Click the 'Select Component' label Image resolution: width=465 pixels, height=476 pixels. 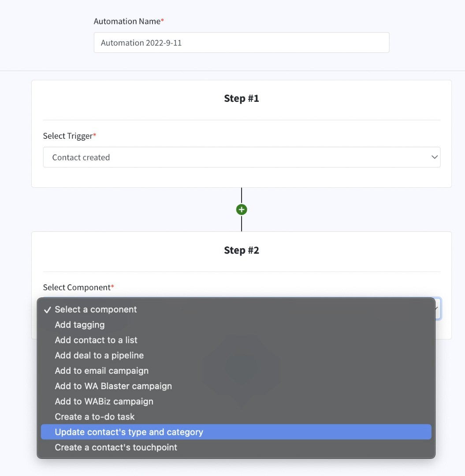pyautogui.click(x=76, y=287)
